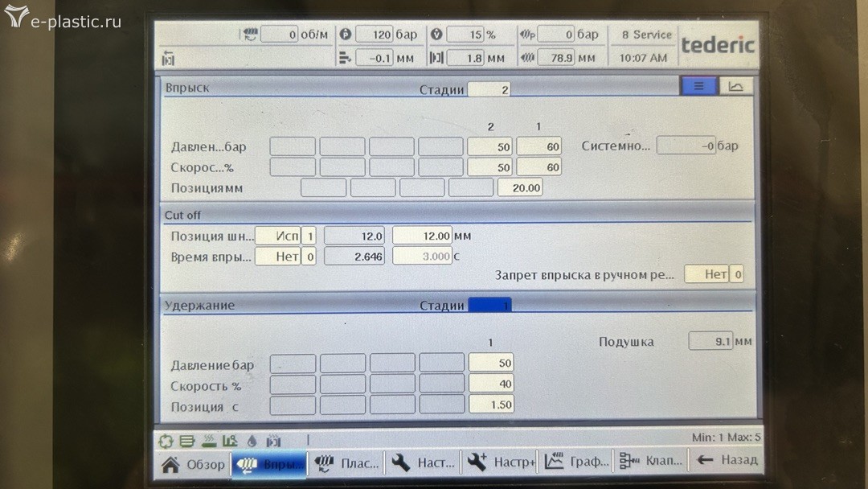Open the Обзор home screen
868x489 pixels.
click(194, 463)
